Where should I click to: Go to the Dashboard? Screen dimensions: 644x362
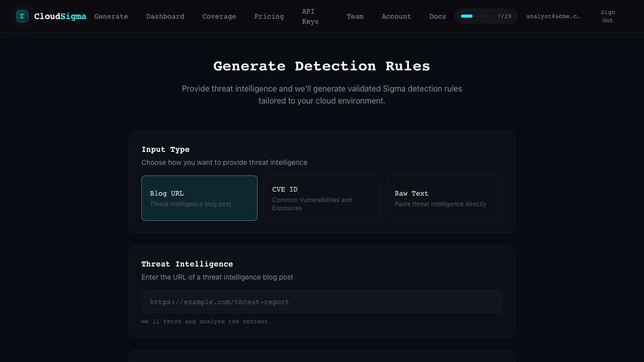point(165,16)
